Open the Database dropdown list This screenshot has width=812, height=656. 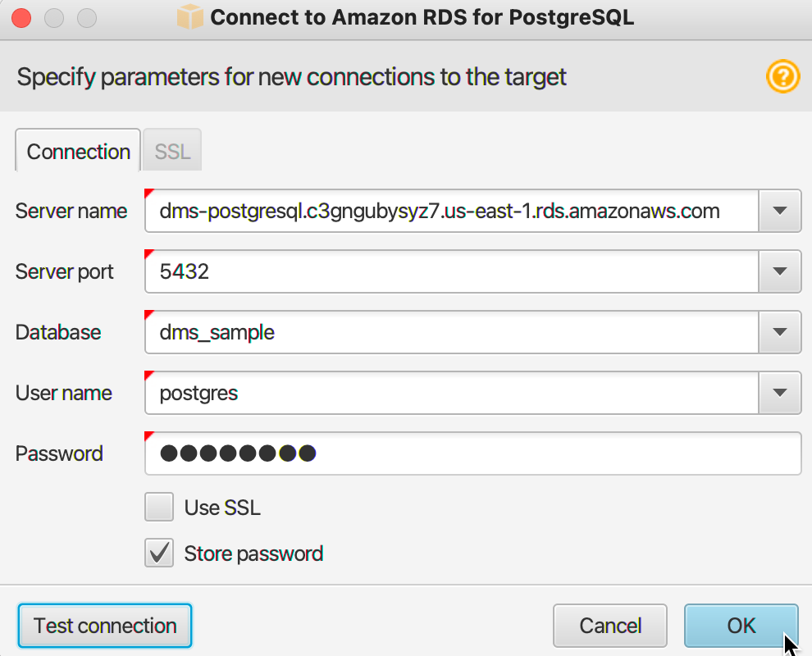tap(780, 332)
